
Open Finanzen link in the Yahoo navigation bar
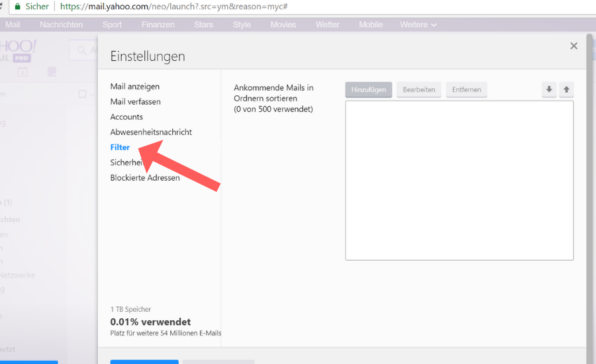[158, 24]
